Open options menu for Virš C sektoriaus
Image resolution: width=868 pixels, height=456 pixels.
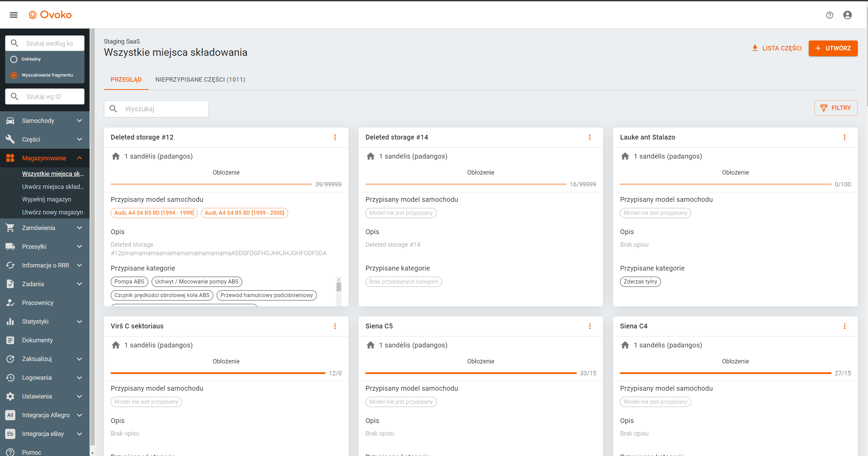(x=335, y=326)
